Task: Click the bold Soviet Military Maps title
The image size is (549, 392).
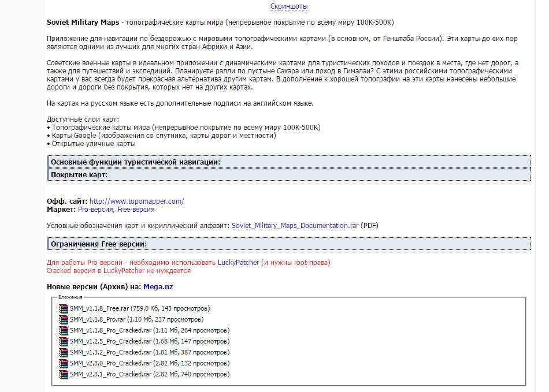Action: tap(83, 23)
